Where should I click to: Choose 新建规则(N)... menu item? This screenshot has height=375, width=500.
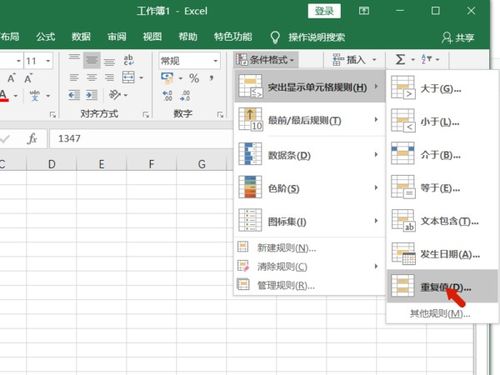[x=310, y=248]
